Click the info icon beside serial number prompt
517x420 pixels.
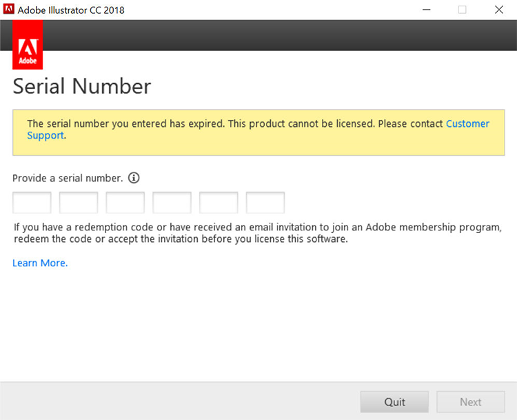[x=134, y=178]
